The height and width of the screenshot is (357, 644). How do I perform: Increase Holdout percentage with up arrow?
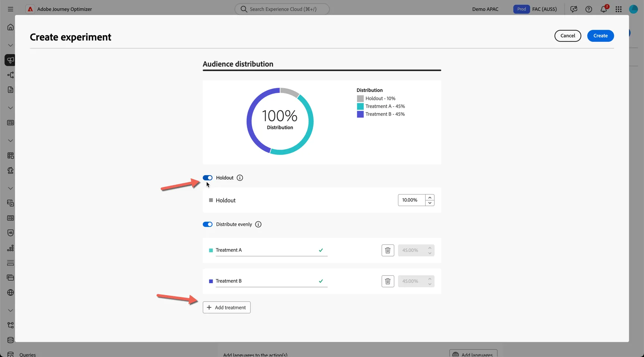[430, 198]
